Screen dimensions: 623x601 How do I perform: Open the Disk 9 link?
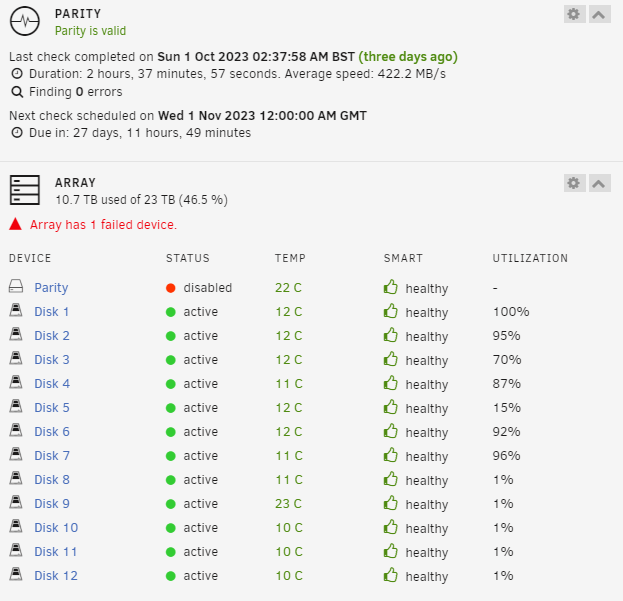[x=52, y=504]
